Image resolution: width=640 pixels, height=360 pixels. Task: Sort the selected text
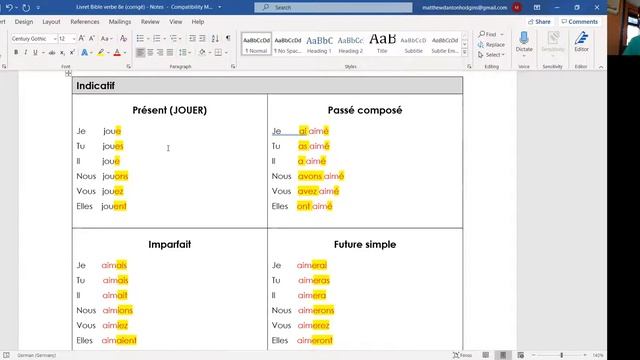point(215,38)
